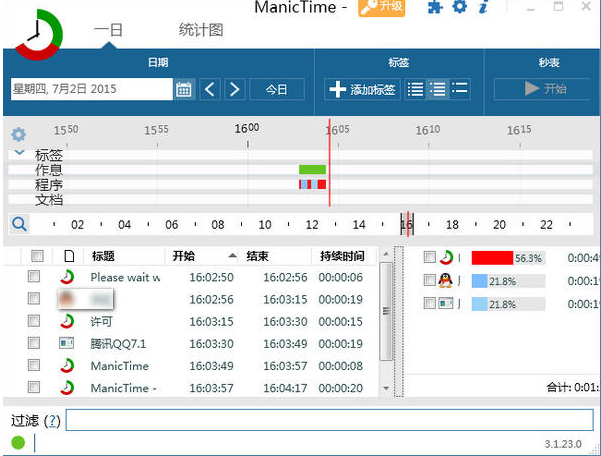Click the ManicTime icon in 许可 row
Image resolution: width=601 pixels, height=456 pixels.
67,321
